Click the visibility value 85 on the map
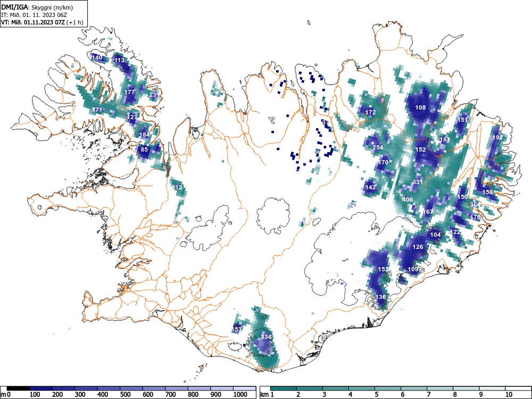The image size is (532, 399). 144,149
